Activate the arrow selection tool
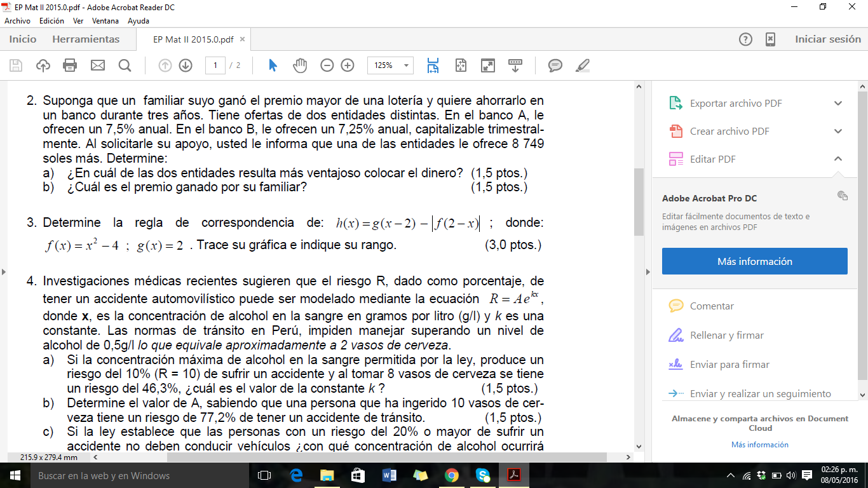 273,65
